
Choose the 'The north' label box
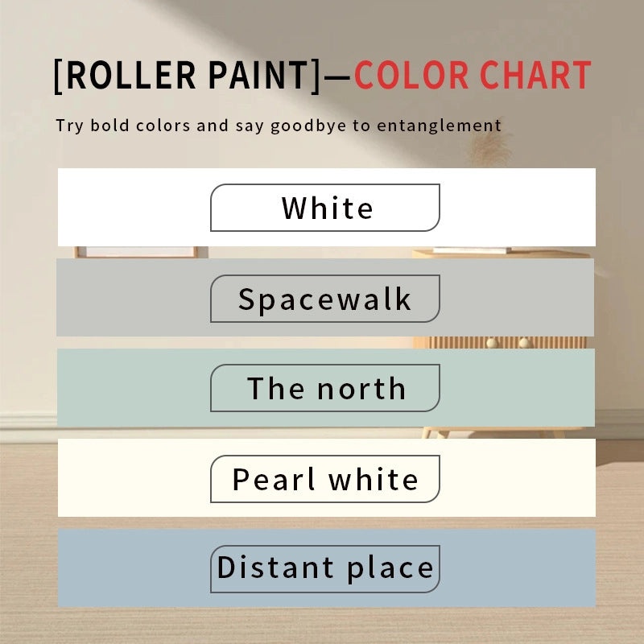click(325, 388)
